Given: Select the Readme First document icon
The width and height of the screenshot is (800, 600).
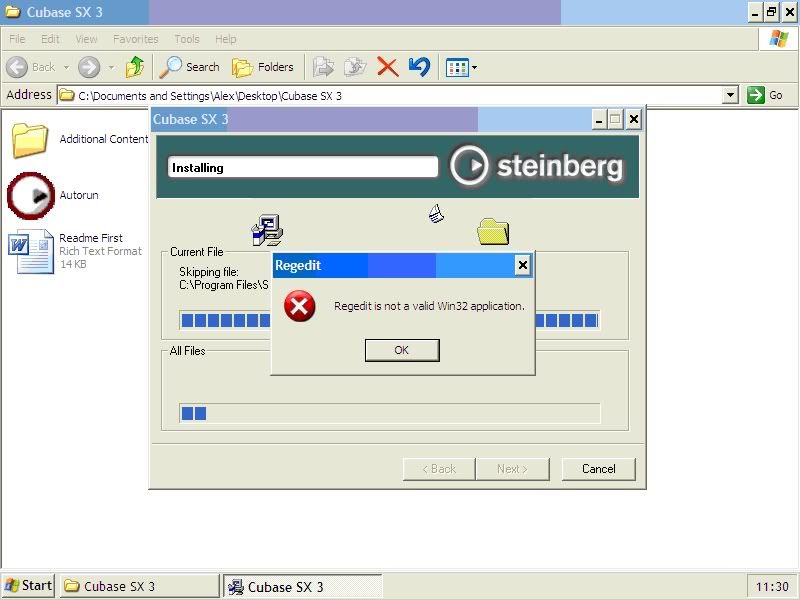Looking at the screenshot, I should 31,252.
